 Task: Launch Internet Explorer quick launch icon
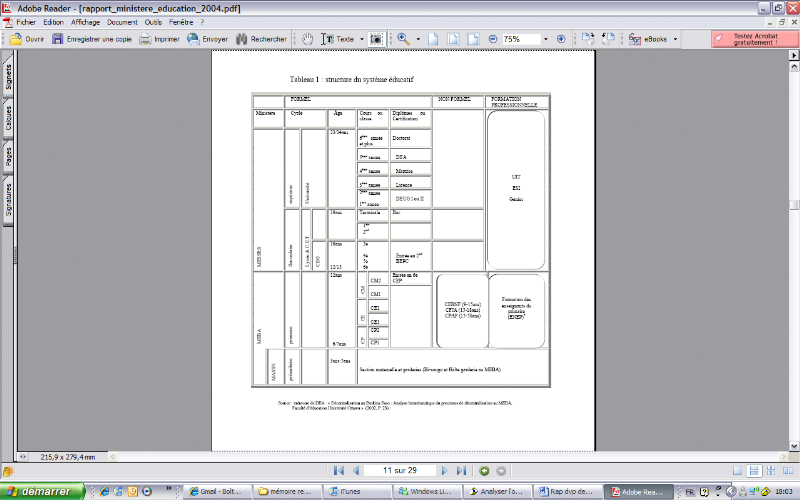point(105,491)
